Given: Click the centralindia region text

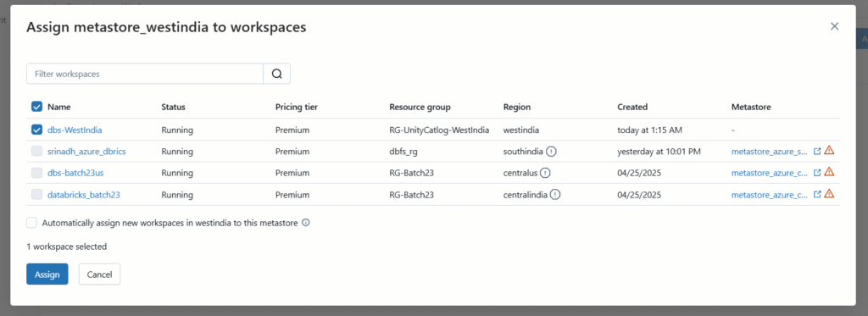Looking at the screenshot, I should (526, 195).
